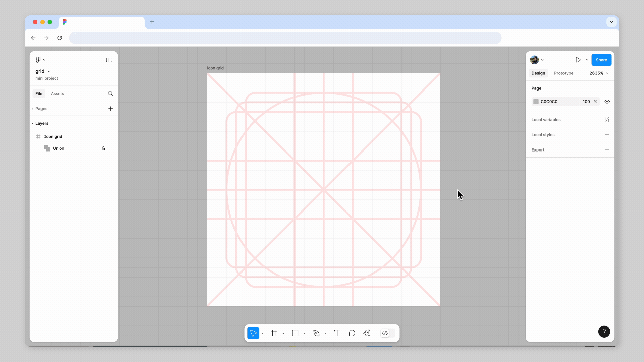Click the Share button
This screenshot has height=362, width=644.
[601, 60]
